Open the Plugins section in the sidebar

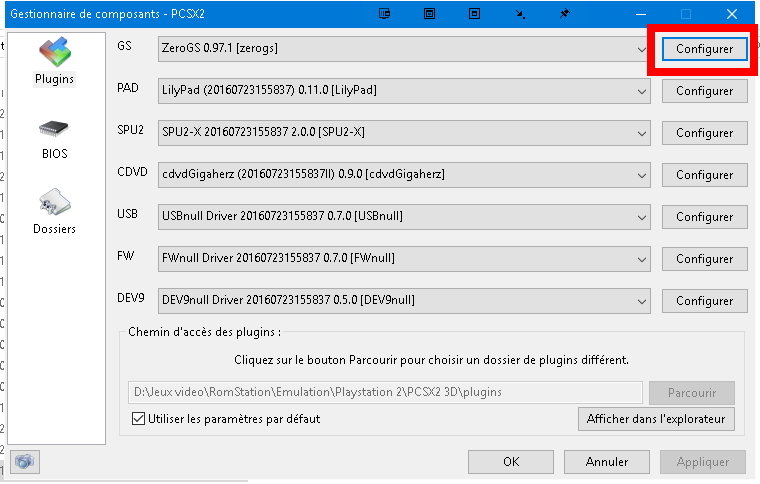click(54, 61)
